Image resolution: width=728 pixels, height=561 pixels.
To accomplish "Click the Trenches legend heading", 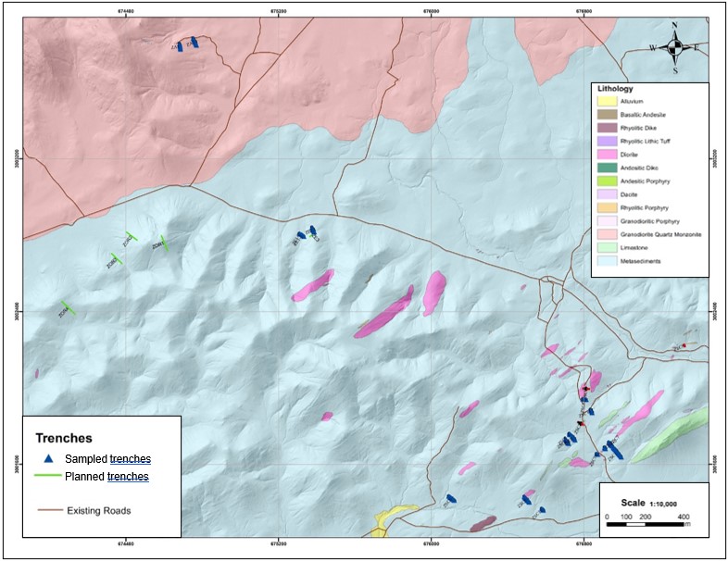I will point(65,438).
